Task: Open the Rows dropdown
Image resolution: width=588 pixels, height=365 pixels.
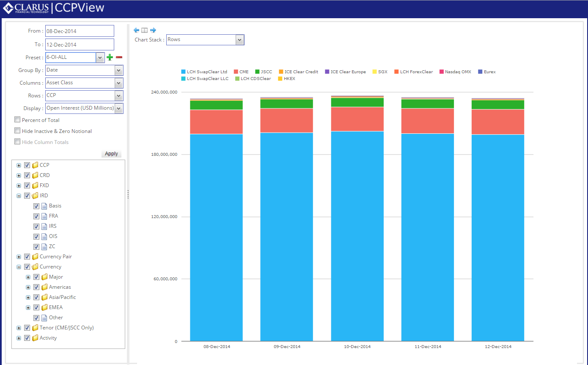Action: pos(119,96)
